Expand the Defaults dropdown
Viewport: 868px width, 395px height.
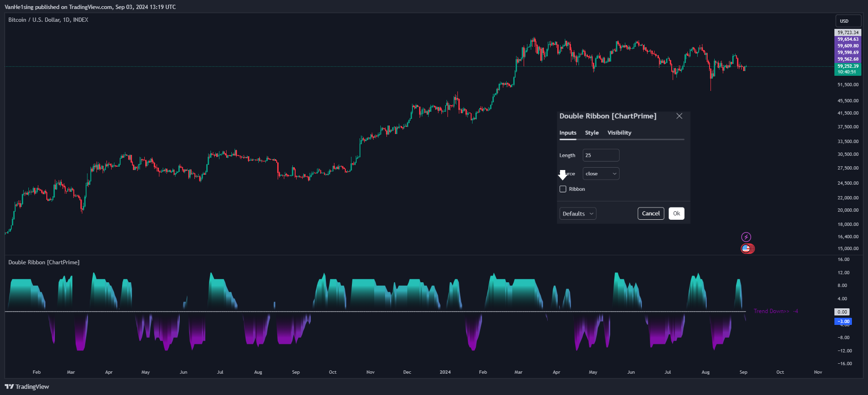click(578, 214)
